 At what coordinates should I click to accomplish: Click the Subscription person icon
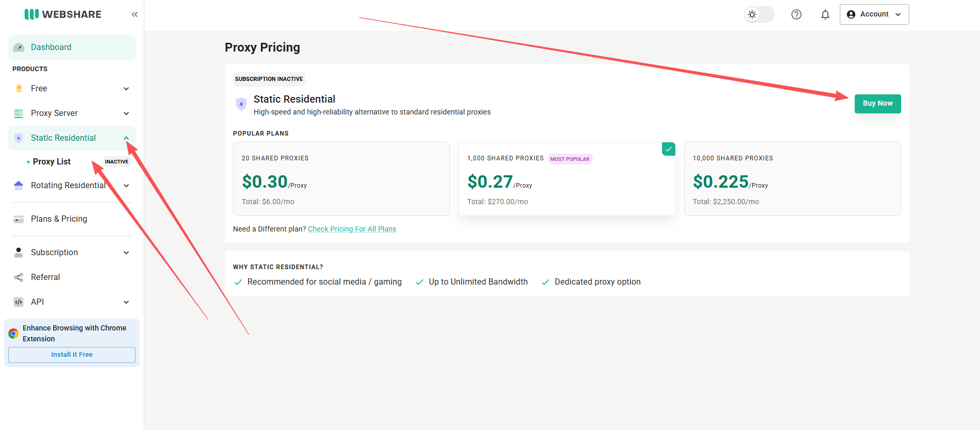coord(19,252)
